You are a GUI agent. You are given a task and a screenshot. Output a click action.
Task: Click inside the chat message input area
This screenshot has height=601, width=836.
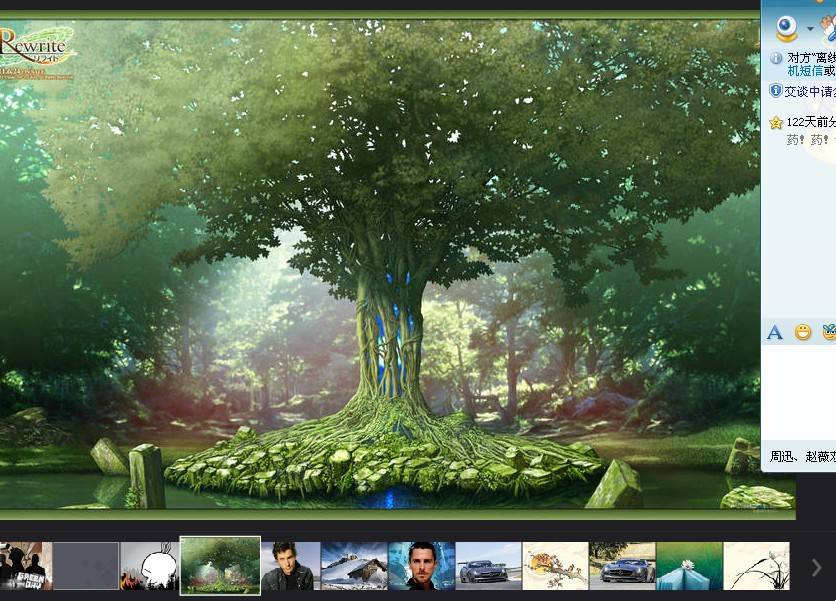(799, 392)
